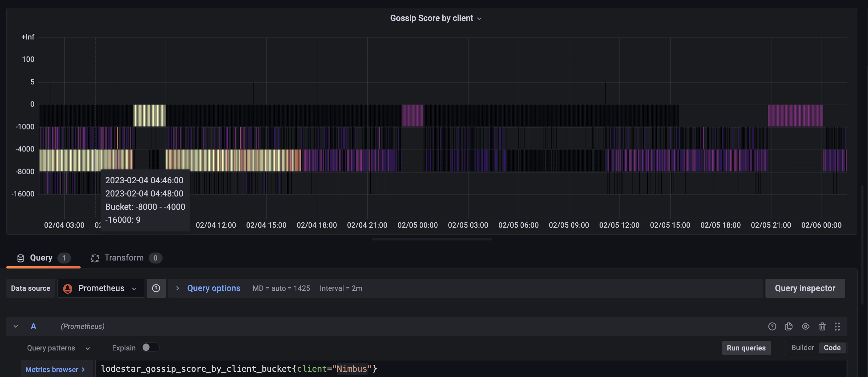The width and height of the screenshot is (868, 377).
Task: Click the Run queries button
Action: (x=746, y=348)
